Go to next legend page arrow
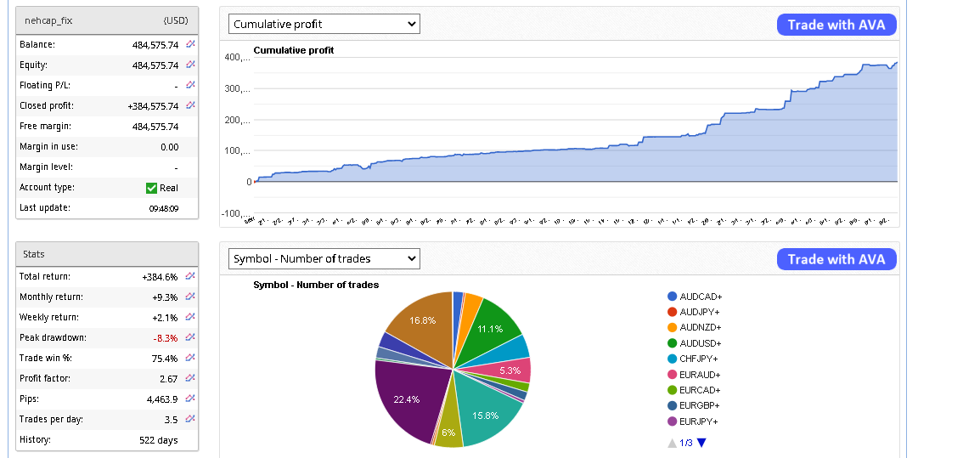The height and width of the screenshot is (458, 980). point(701,443)
